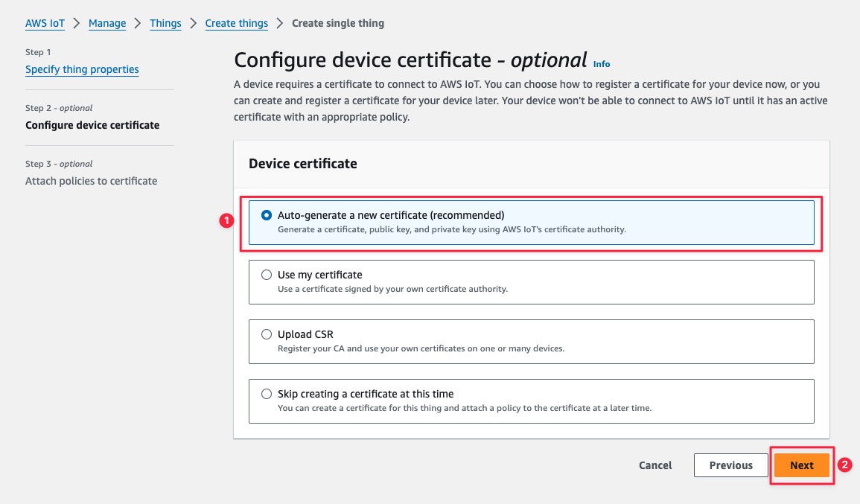
Task: Select Step 3 'Attach policies to certificate'
Action: click(91, 181)
